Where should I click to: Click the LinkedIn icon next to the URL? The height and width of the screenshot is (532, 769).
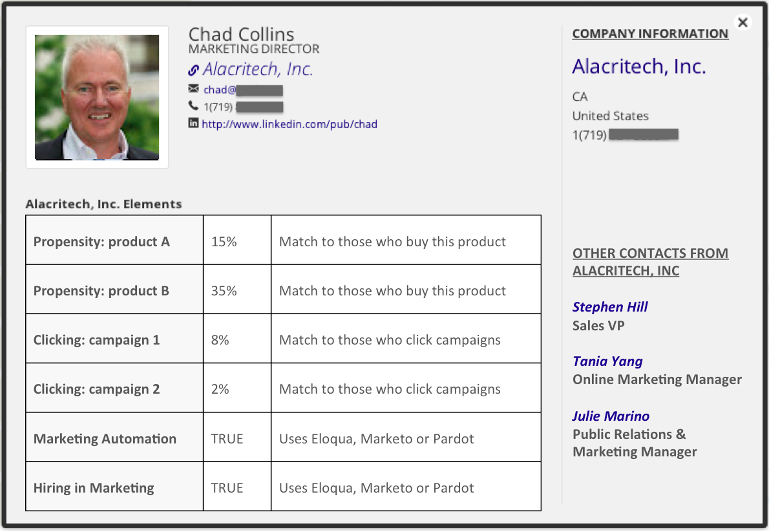pos(193,123)
